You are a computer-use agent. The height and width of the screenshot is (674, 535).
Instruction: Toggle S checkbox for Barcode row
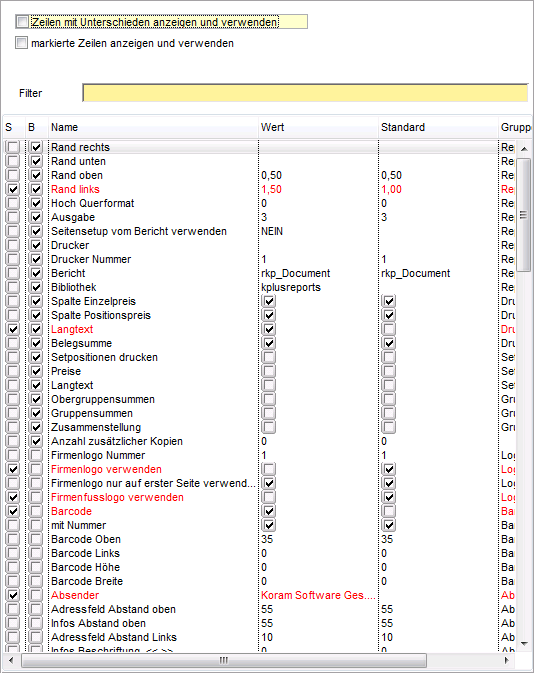[13, 512]
